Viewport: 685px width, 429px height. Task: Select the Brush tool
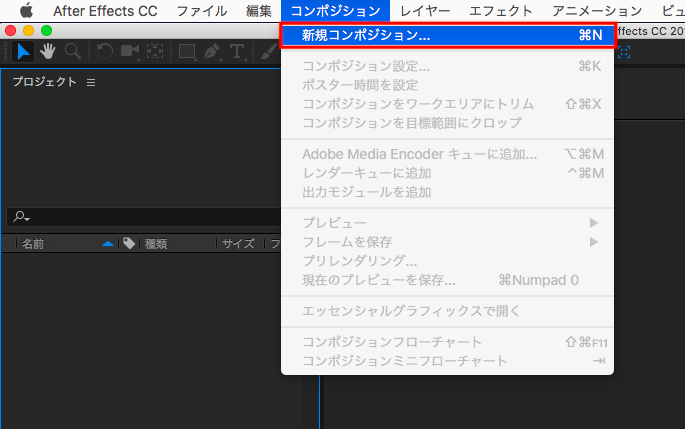tap(269, 52)
